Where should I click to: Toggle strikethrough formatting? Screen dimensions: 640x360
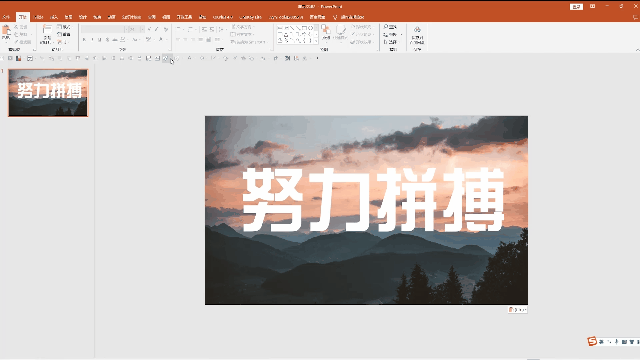(x=115, y=40)
